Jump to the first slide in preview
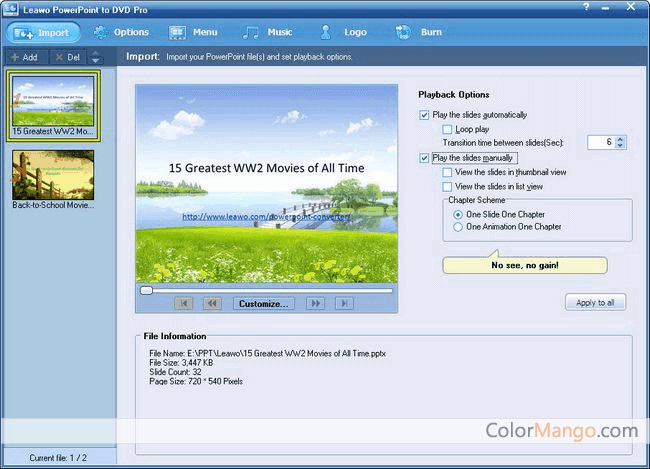Screen dimensions: 650x469 click(x=183, y=303)
